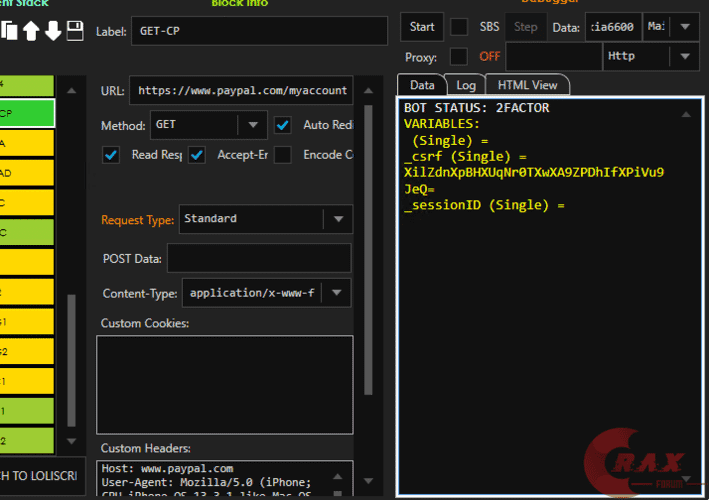Switch to the Log tab

465,86
